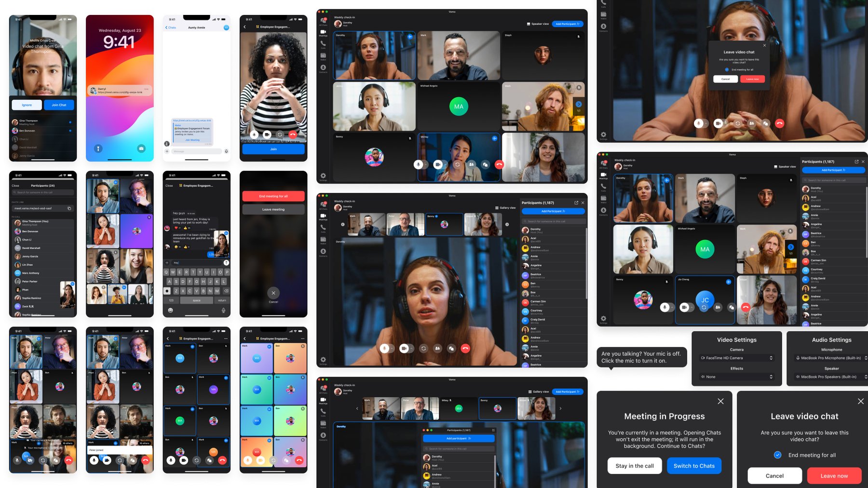Screen dimensions: 868x488
Task: Open participants from the Shirley window's call toolbar
Action: pyautogui.click(x=471, y=164)
